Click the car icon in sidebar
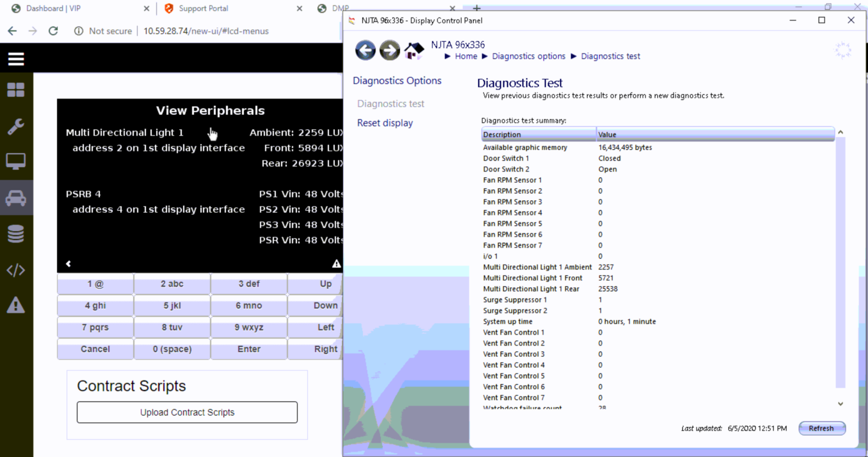868x457 pixels. pyautogui.click(x=16, y=198)
